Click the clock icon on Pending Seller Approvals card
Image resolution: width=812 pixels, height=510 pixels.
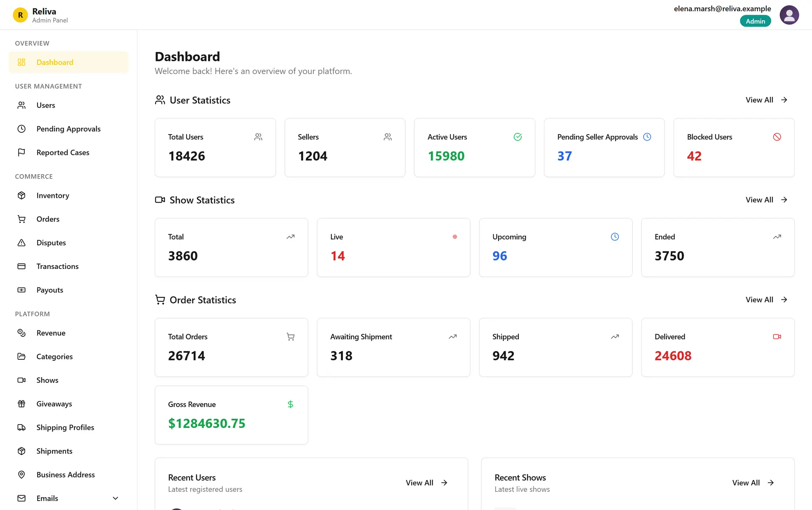(x=647, y=137)
